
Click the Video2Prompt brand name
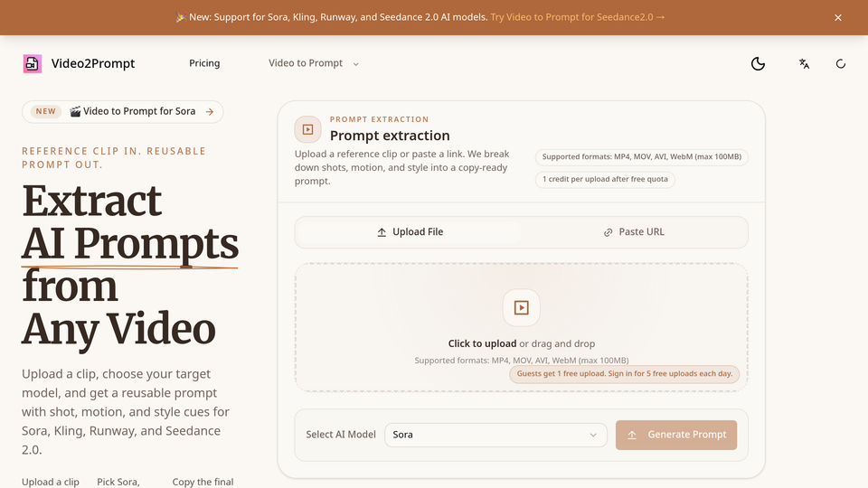click(x=93, y=63)
